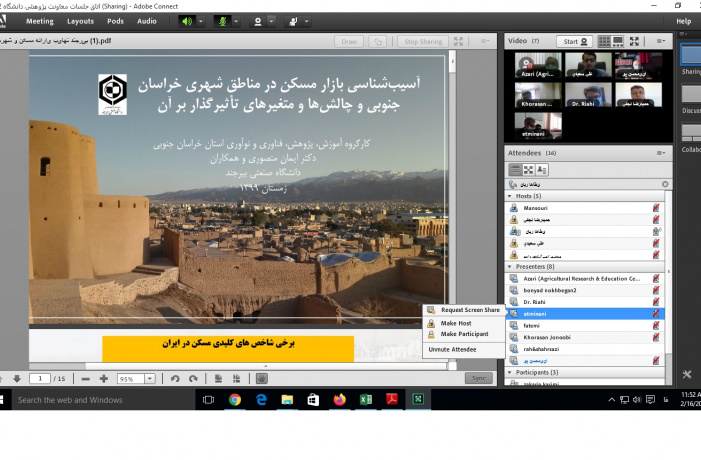701x460 pixels.
Task: Select presenter Khorasan Jonoobi
Action: point(585,337)
